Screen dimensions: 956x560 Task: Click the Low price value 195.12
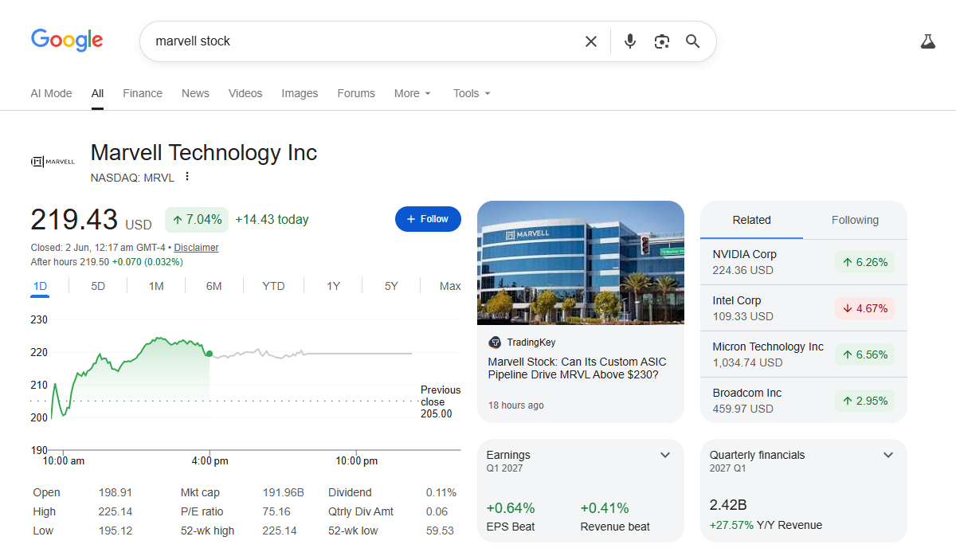(115, 531)
